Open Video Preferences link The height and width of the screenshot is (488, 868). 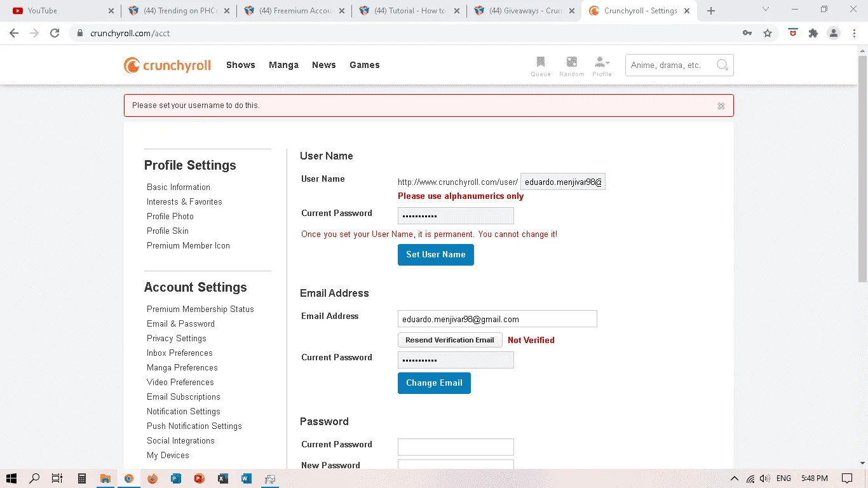pos(180,382)
